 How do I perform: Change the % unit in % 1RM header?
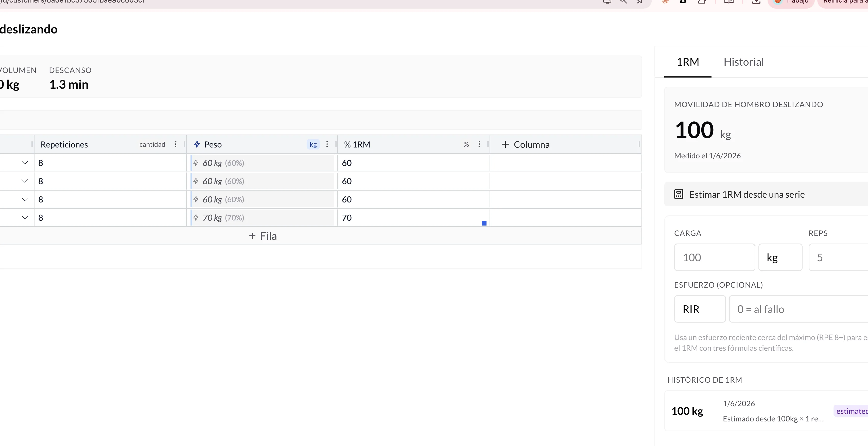point(466,144)
